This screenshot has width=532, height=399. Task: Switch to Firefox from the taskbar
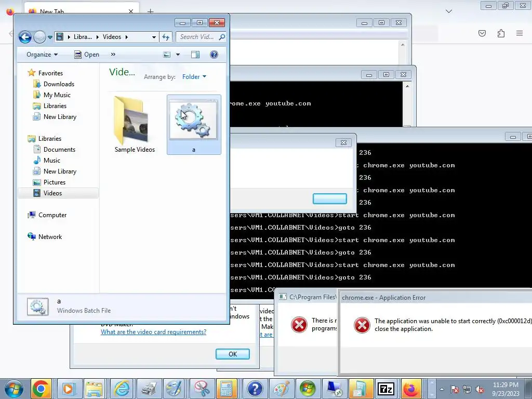[411, 389]
